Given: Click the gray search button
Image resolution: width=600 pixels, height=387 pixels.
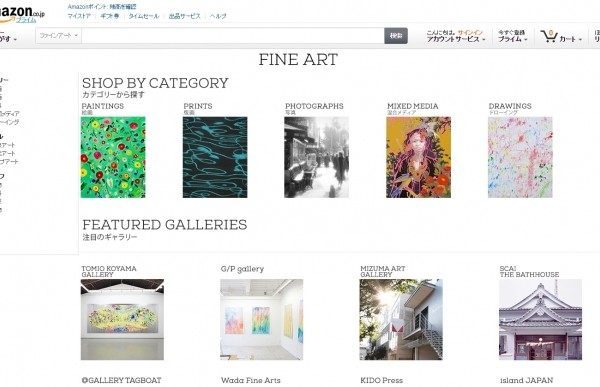Looking at the screenshot, I should 396,36.
